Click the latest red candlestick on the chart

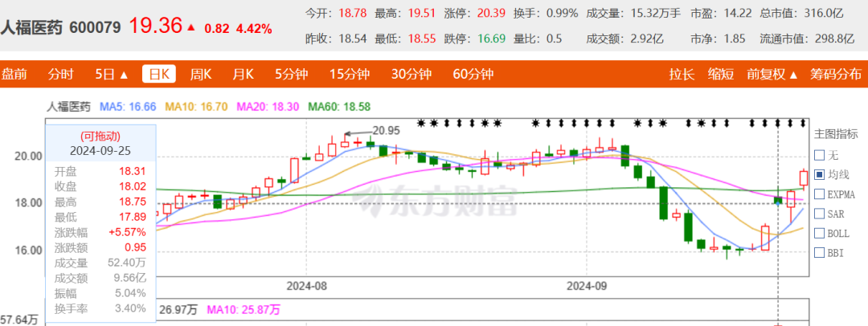pyautogui.click(x=803, y=177)
